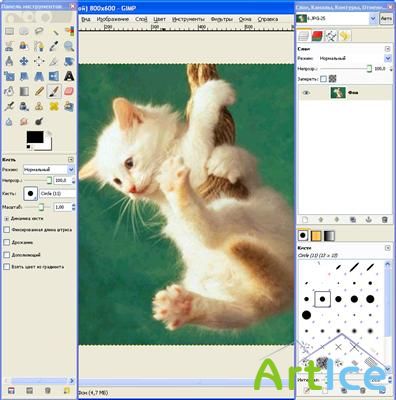This screenshot has width=396, height=400.
Task: Enable 'Взять цвет из градиента' checkbox
Action: pos(6,267)
